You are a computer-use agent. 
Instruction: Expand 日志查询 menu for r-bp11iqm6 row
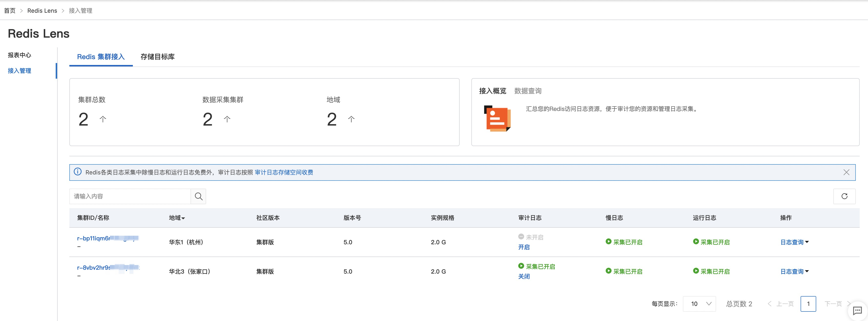pyautogui.click(x=794, y=242)
